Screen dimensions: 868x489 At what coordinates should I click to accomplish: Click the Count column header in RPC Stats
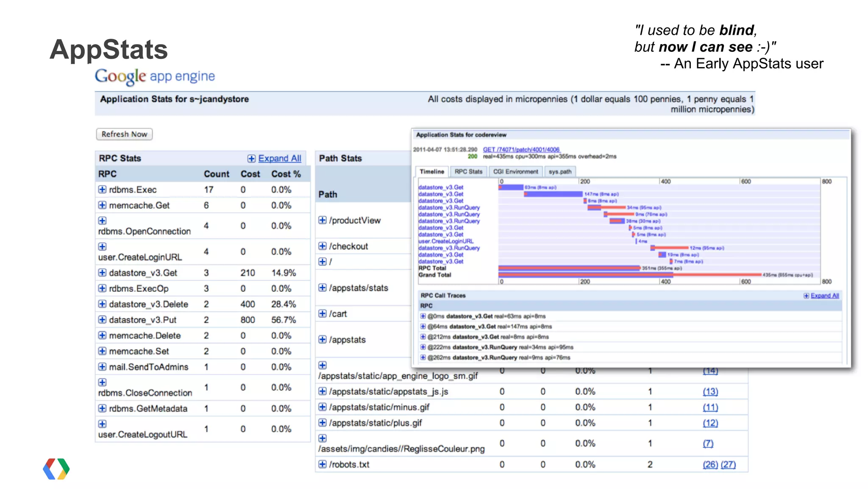(x=216, y=174)
